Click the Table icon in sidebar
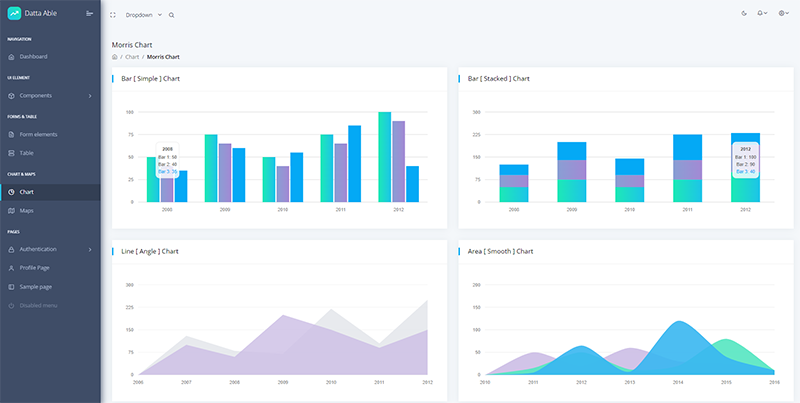Image resolution: width=800 pixels, height=403 pixels. pos(11,153)
